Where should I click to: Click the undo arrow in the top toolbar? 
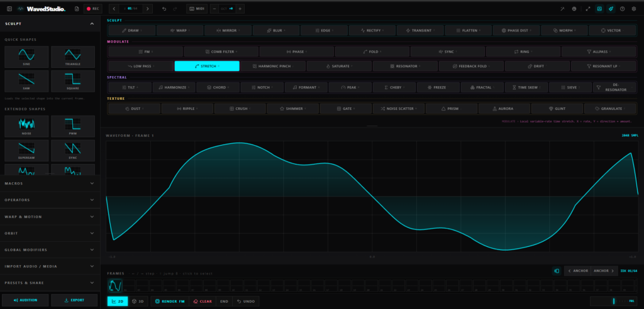click(x=164, y=9)
